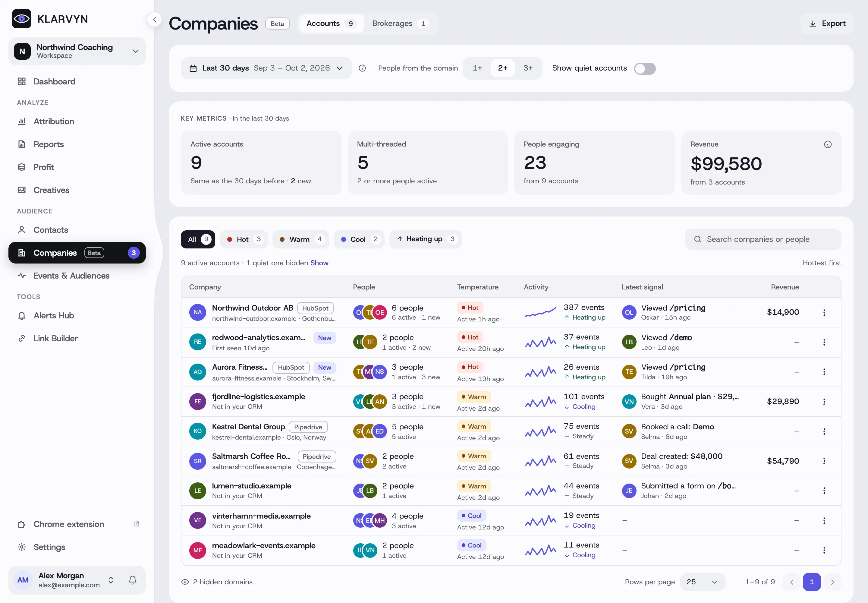The width and height of the screenshot is (868, 603).
Task: Click the Export button
Action: point(827,24)
